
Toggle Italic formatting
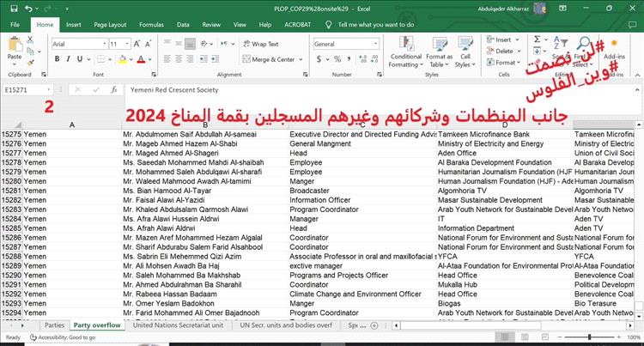click(x=68, y=59)
